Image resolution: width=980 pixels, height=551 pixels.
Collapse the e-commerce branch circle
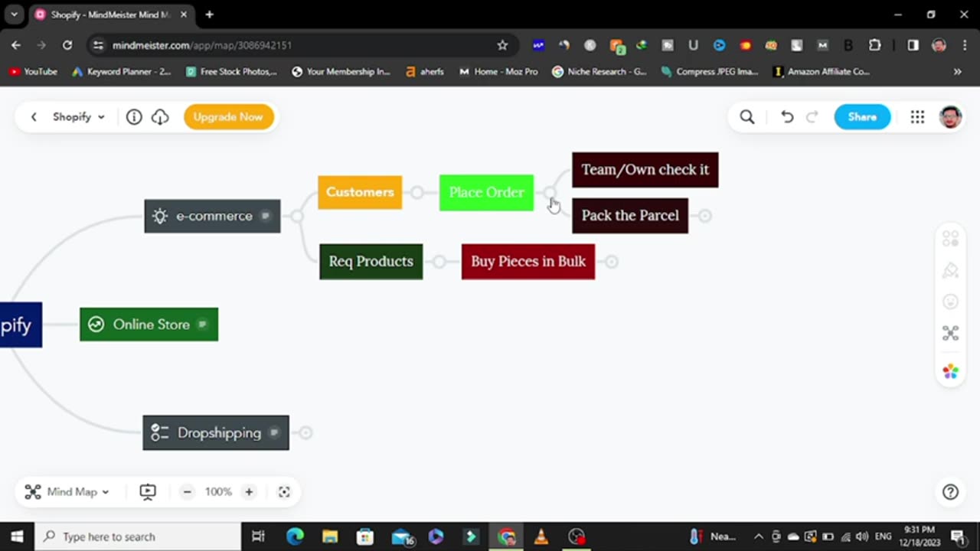tap(297, 216)
